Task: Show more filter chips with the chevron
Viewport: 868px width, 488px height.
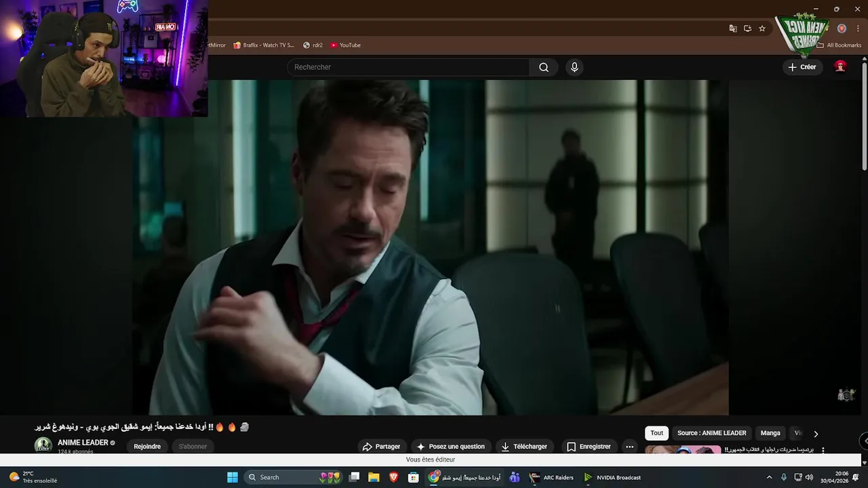Action: point(816,434)
